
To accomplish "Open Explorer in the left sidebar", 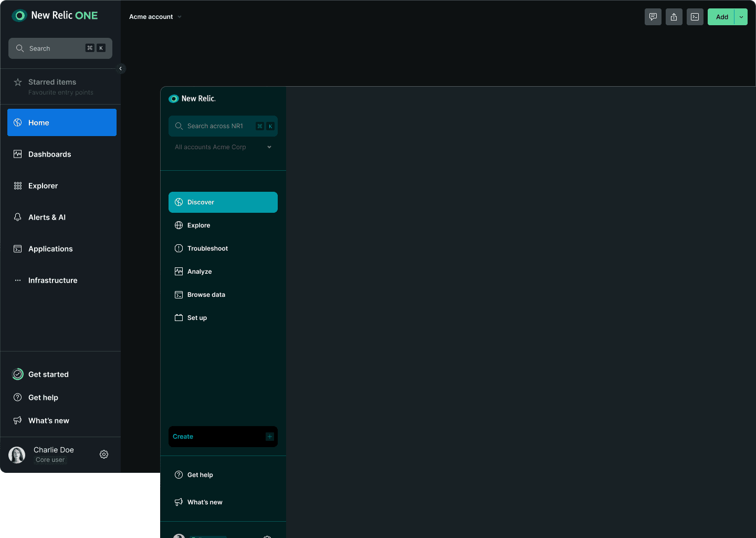I will (62, 185).
